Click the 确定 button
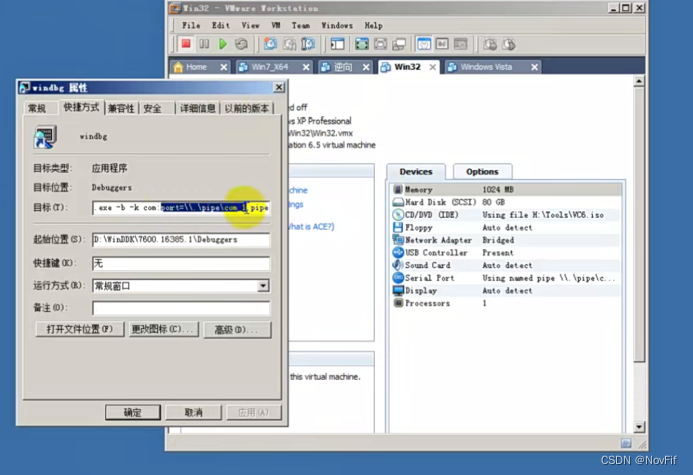This screenshot has height=475, width=693. 133,412
